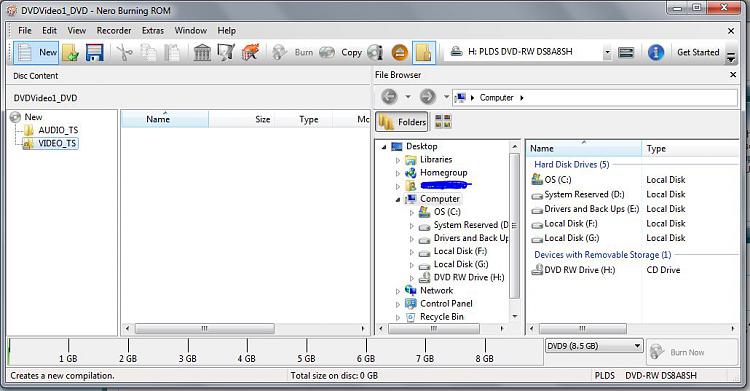Click the folder tree vertical scrollbar
Screen dimensions: 750x391
pos(515,232)
